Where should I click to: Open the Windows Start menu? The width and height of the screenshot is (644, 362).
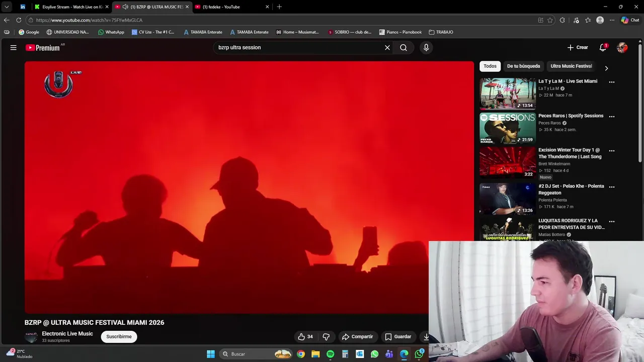point(211,354)
